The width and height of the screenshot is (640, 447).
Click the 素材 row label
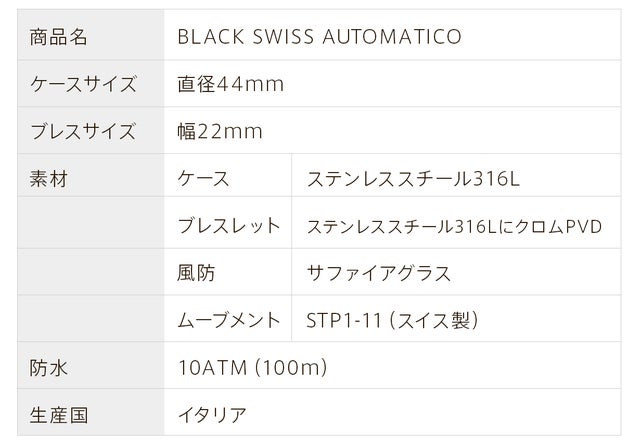click(50, 179)
